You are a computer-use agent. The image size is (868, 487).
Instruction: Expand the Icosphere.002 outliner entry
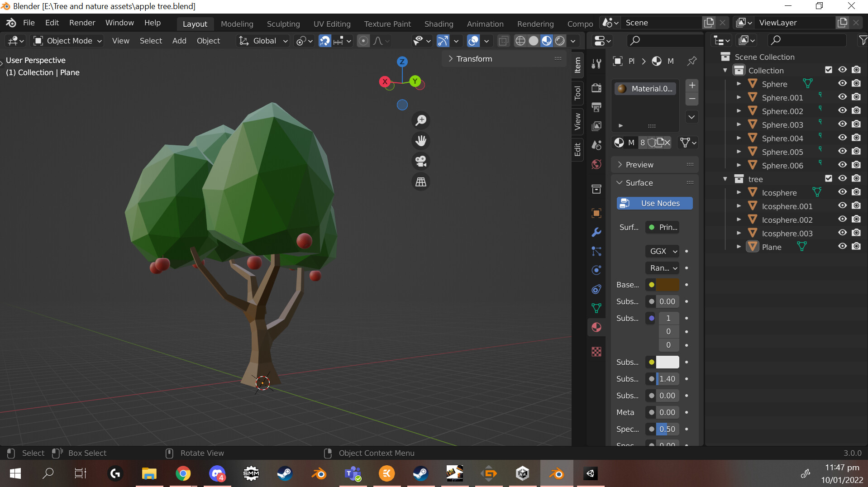click(739, 219)
